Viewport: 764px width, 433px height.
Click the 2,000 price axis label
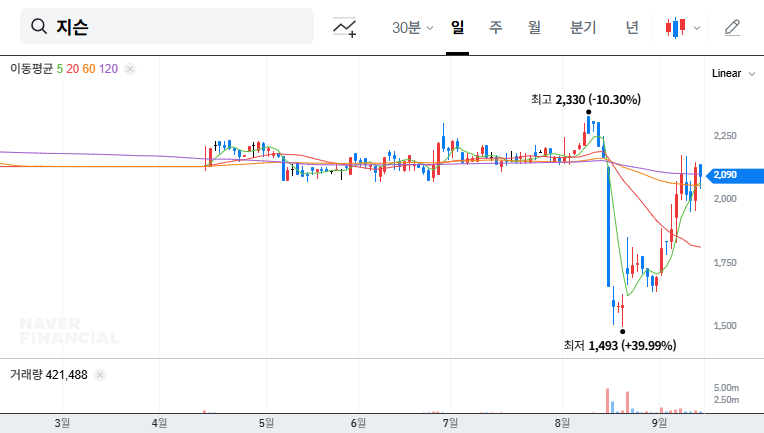[x=725, y=199]
